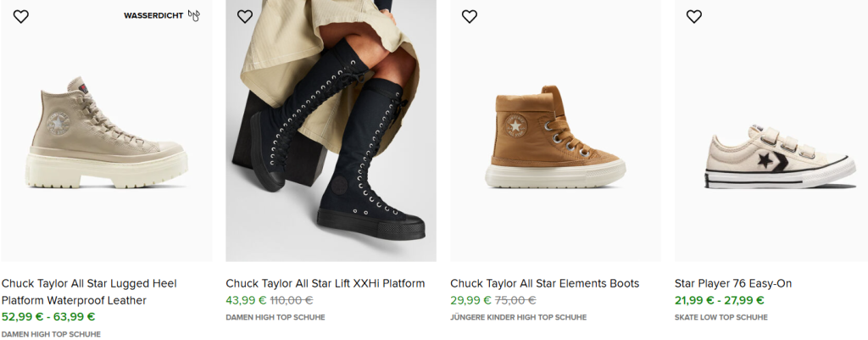The image size is (868, 340).
Task: Toggle wishlist heart for XXHi Platform boot
Action: [245, 16]
